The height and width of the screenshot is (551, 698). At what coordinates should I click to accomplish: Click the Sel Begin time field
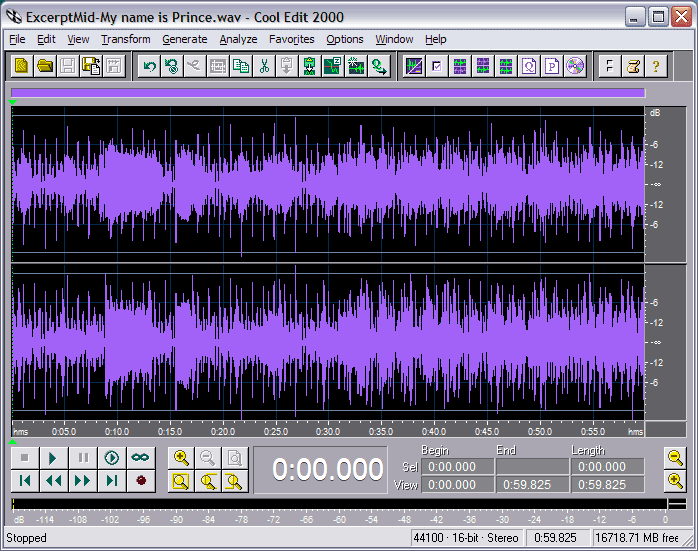pos(458,467)
